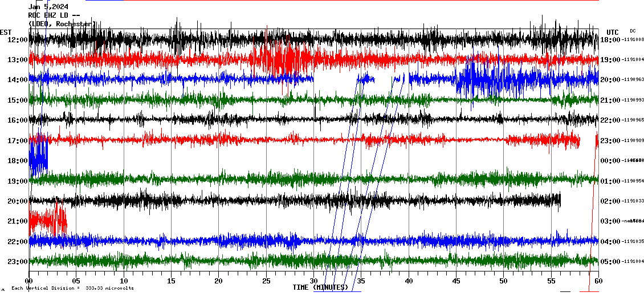The image size is (644, 296).
Task: Click the -1191033 DC value beside 02:00
Action: (x=633, y=201)
